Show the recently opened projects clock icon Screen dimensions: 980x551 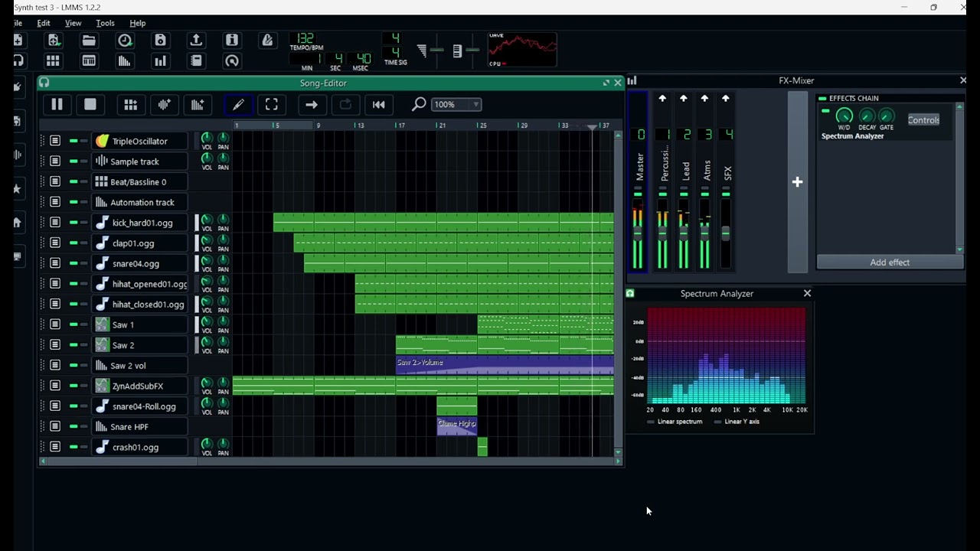pos(125,41)
